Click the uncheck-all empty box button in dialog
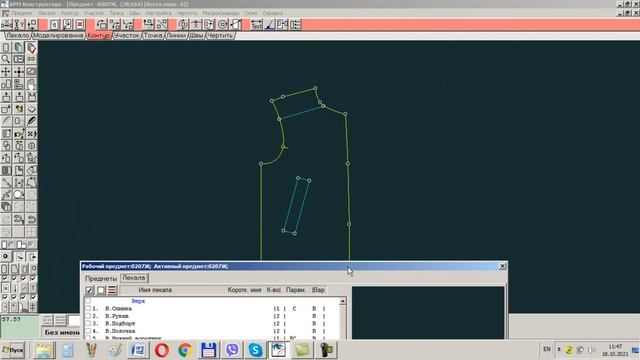 (100, 290)
